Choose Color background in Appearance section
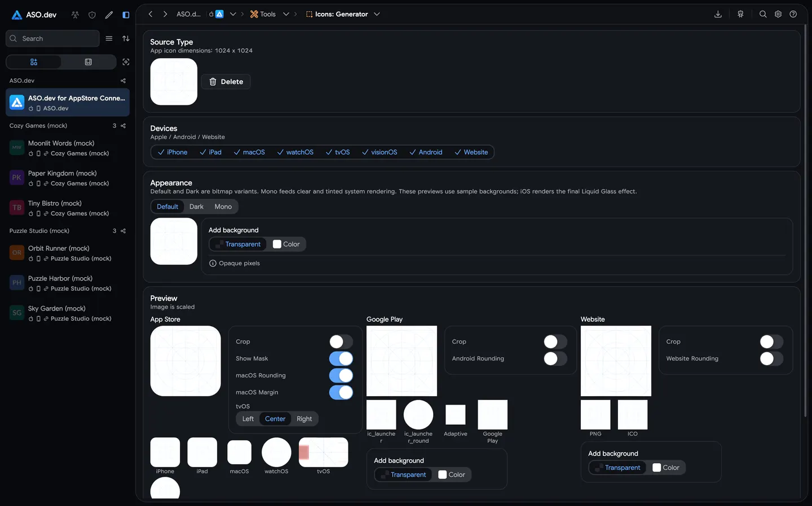812x506 pixels. (286, 244)
